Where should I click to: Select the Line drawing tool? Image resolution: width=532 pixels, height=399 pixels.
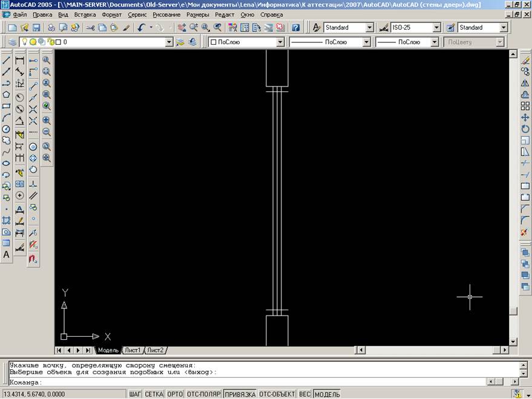tap(6, 60)
